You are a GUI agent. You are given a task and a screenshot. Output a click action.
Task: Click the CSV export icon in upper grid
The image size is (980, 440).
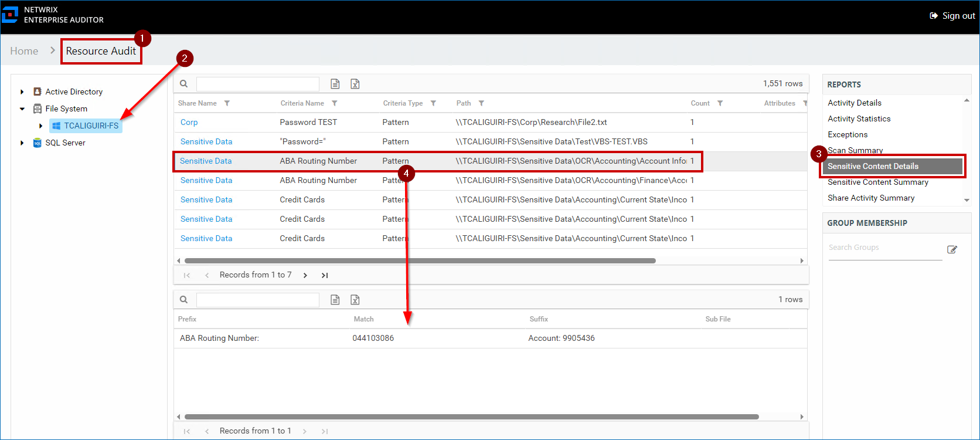[335, 84]
